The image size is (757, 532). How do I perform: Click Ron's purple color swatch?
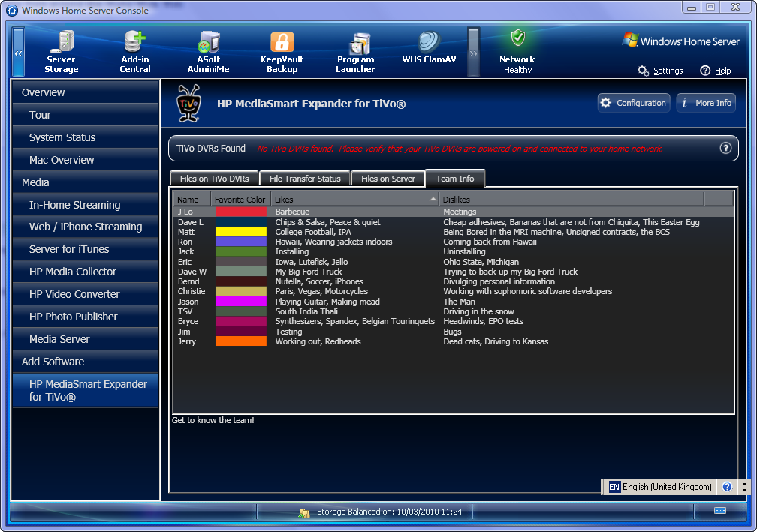tap(241, 242)
